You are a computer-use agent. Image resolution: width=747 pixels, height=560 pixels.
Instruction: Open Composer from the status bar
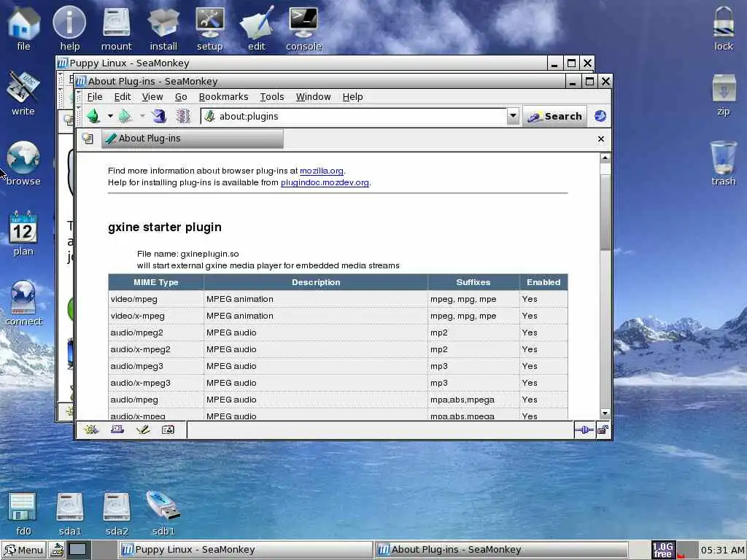point(143,430)
